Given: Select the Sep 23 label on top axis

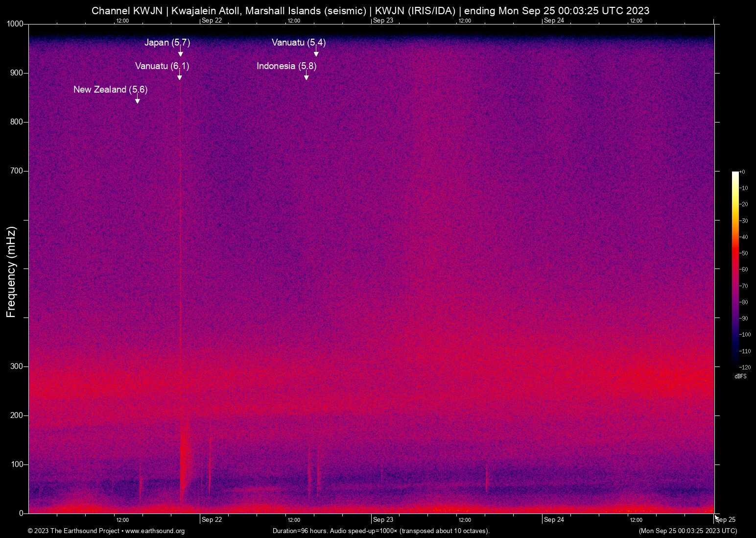Looking at the screenshot, I should click(383, 21).
